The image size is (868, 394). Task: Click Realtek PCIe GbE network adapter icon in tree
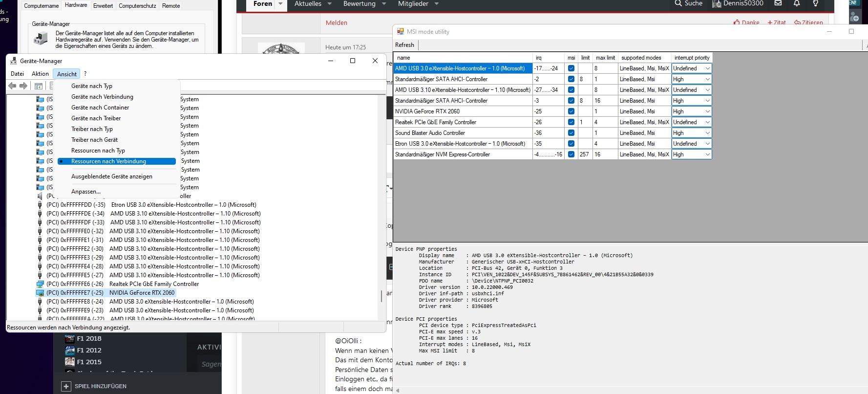40,284
